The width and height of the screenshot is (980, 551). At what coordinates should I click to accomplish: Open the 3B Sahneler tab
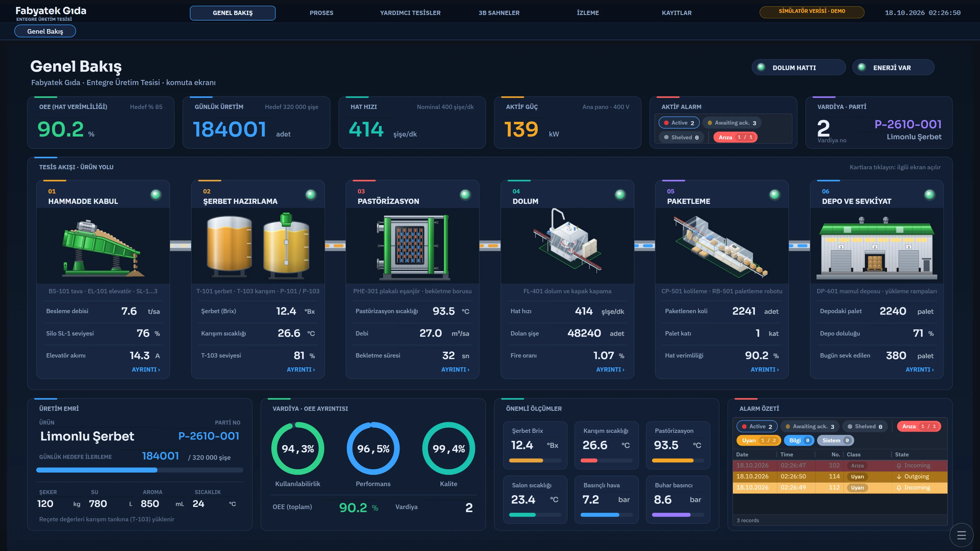tap(499, 13)
